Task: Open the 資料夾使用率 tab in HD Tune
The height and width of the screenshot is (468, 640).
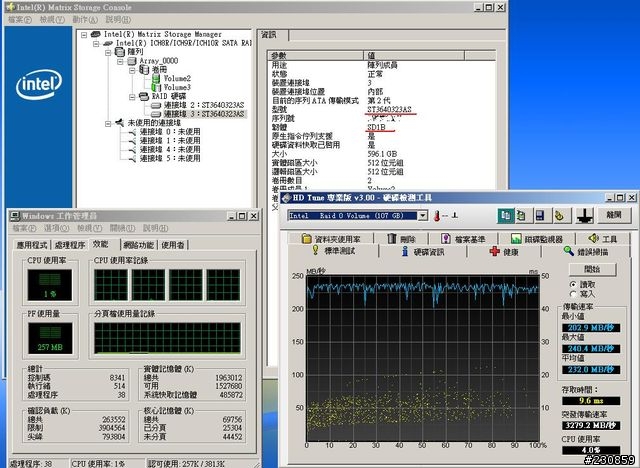Action: [x=331, y=239]
